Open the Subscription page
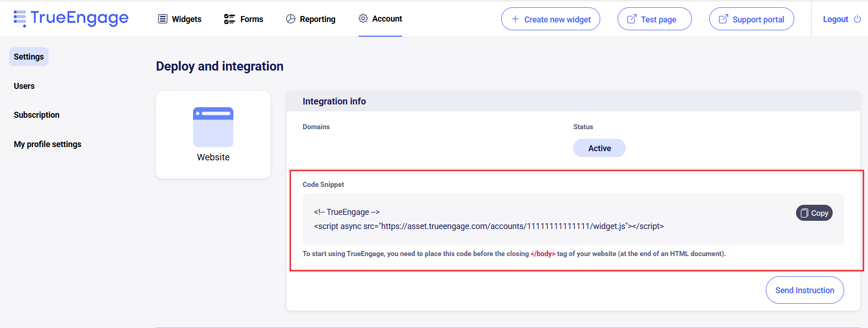Image resolution: width=868 pixels, height=328 pixels. tap(37, 115)
